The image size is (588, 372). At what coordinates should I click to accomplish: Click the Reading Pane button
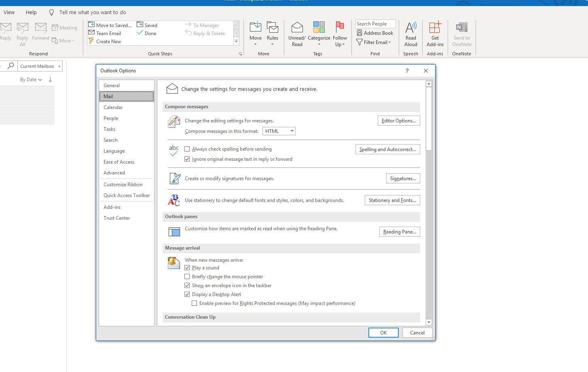click(400, 232)
